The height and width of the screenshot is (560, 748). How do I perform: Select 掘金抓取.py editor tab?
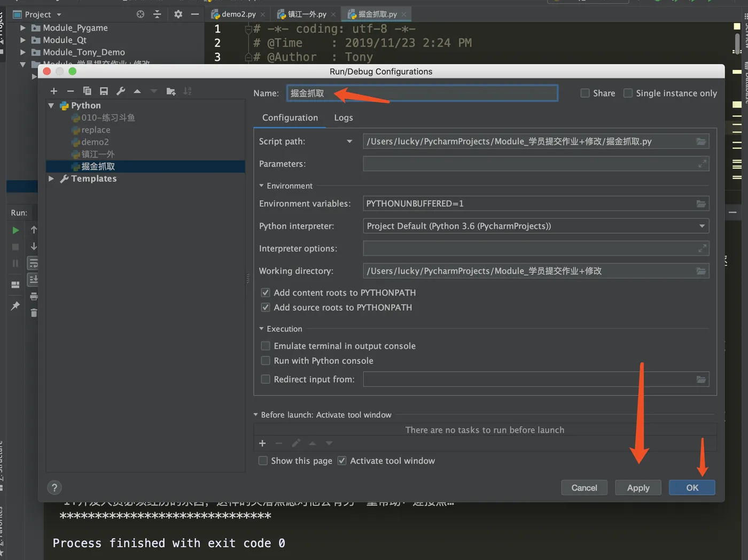pyautogui.click(x=377, y=14)
